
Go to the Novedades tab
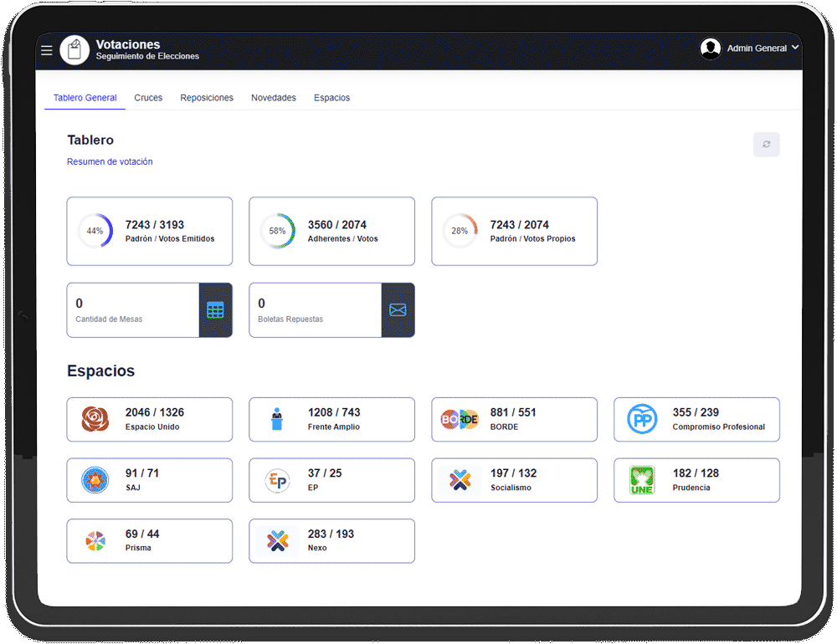274,98
